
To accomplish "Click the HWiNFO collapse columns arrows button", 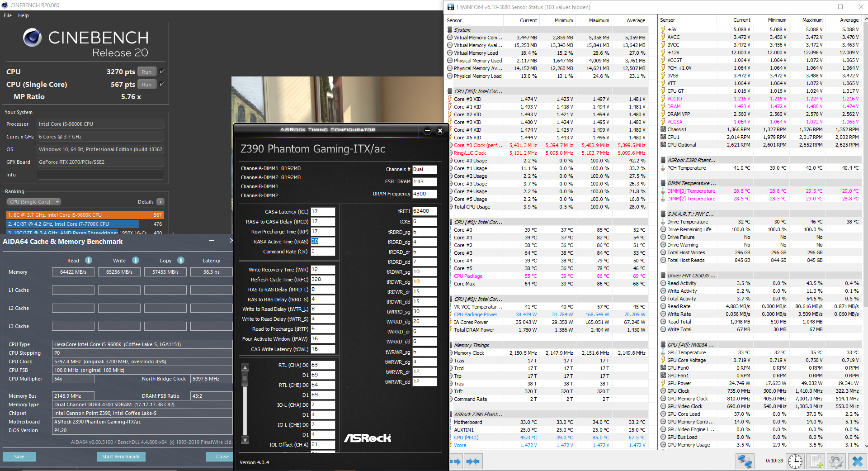I will tap(473, 461).
